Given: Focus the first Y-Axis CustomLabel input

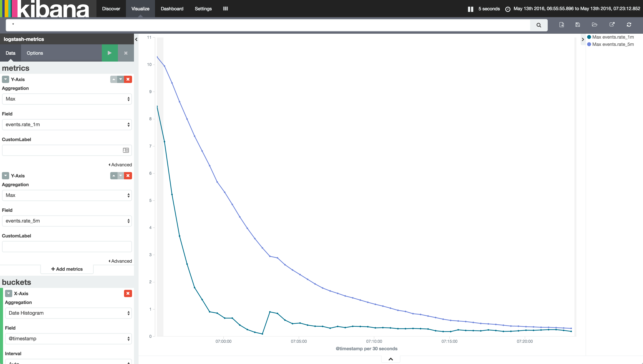Looking at the screenshot, I should tap(67, 150).
